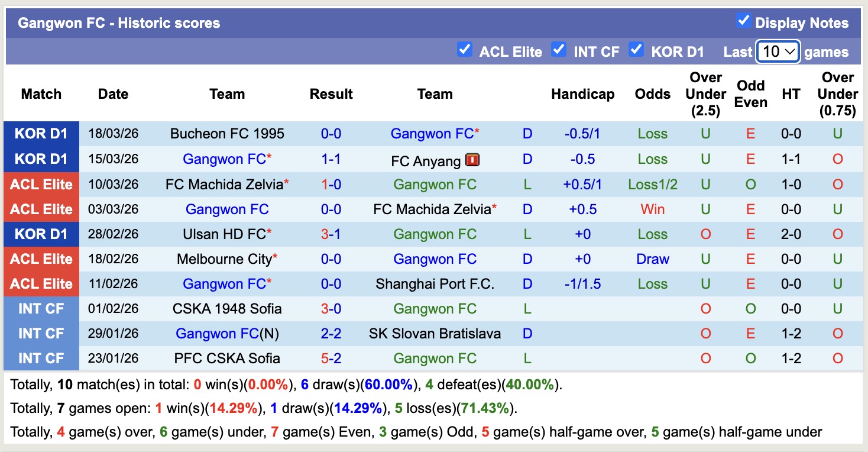Image resolution: width=868 pixels, height=452 pixels.
Task: Click the ACL Elite league label for 10/03/26
Action: (41, 185)
